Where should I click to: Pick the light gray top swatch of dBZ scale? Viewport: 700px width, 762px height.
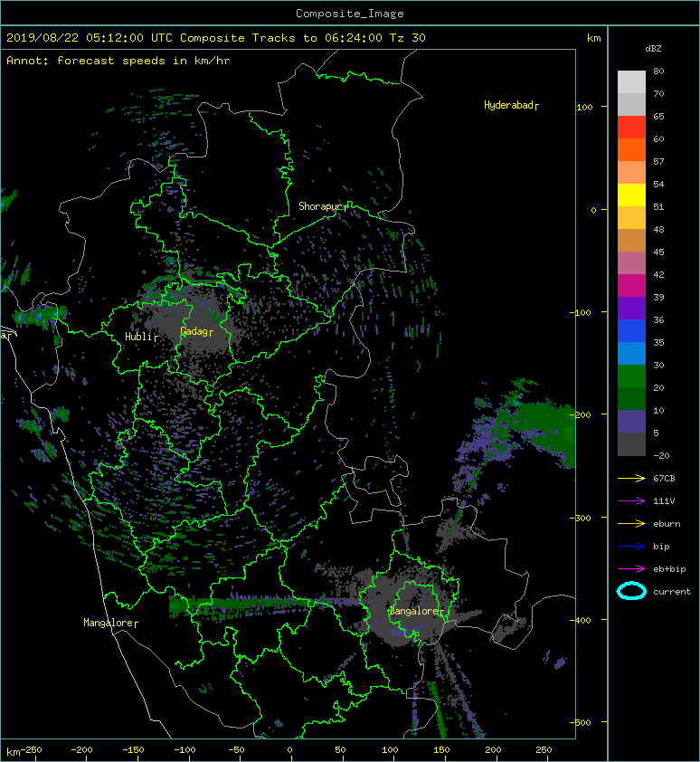pos(631,82)
